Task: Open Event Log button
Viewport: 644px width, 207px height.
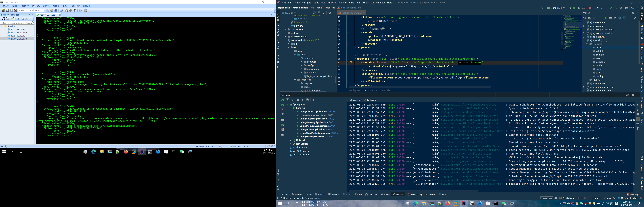Action: pos(632,194)
